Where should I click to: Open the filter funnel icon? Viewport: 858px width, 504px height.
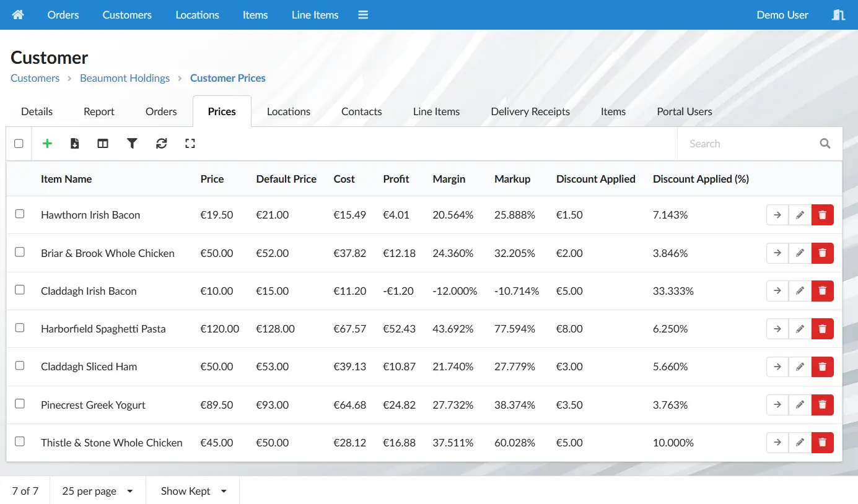(x=132, y=144)
